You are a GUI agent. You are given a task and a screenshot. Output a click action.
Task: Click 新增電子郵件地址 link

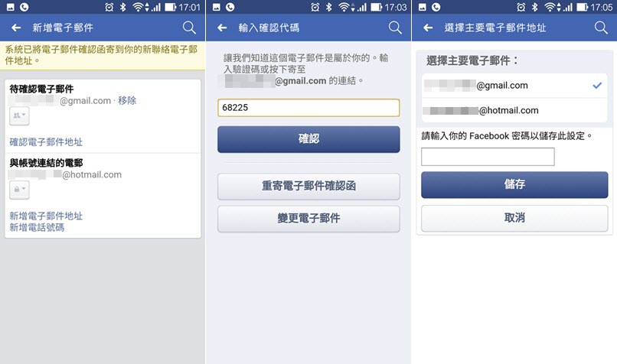pyautogui.click(x=46, y=216)
